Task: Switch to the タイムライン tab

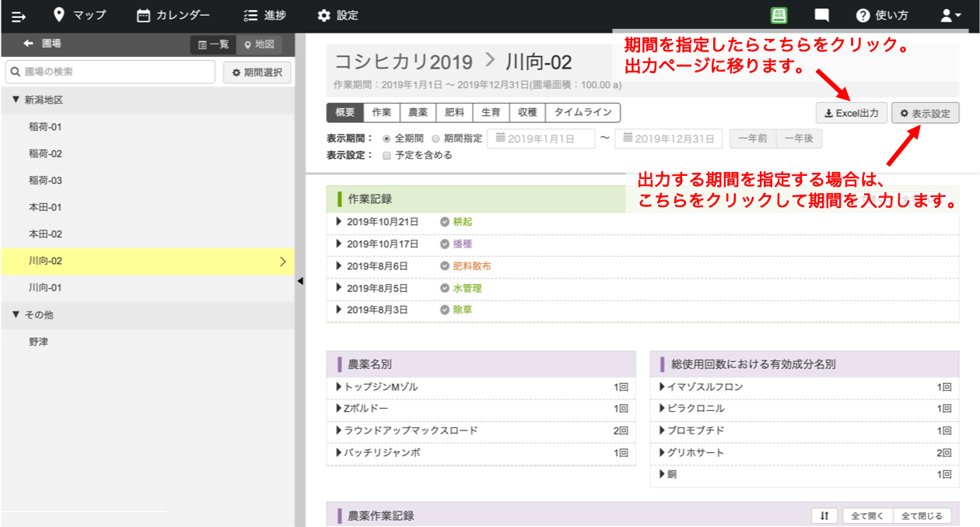Action: [x=583, y=113]
